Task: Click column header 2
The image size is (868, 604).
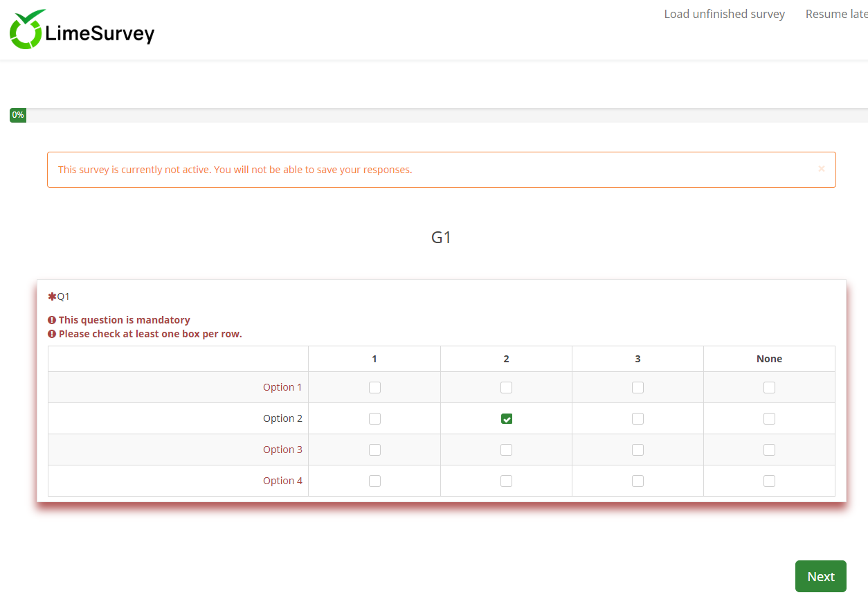Action: [506, 359]
